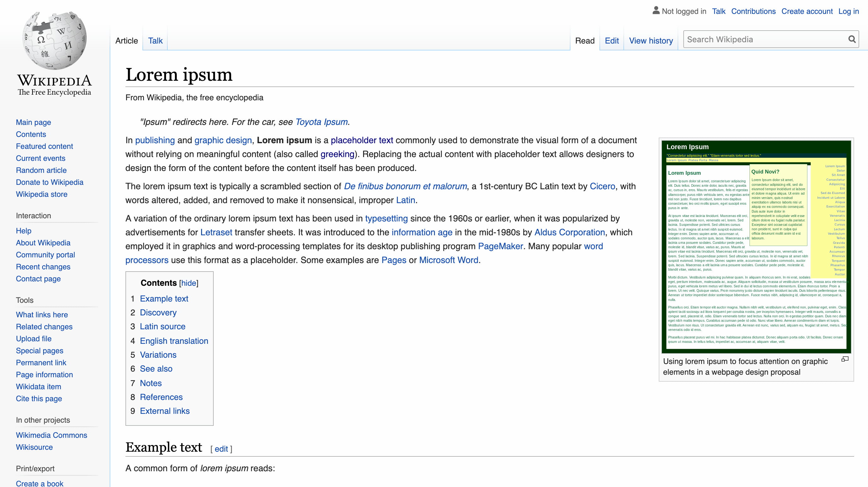Click the search magnifier icon
Viewport: 868px width, 487px height.
tap(852, 39)
